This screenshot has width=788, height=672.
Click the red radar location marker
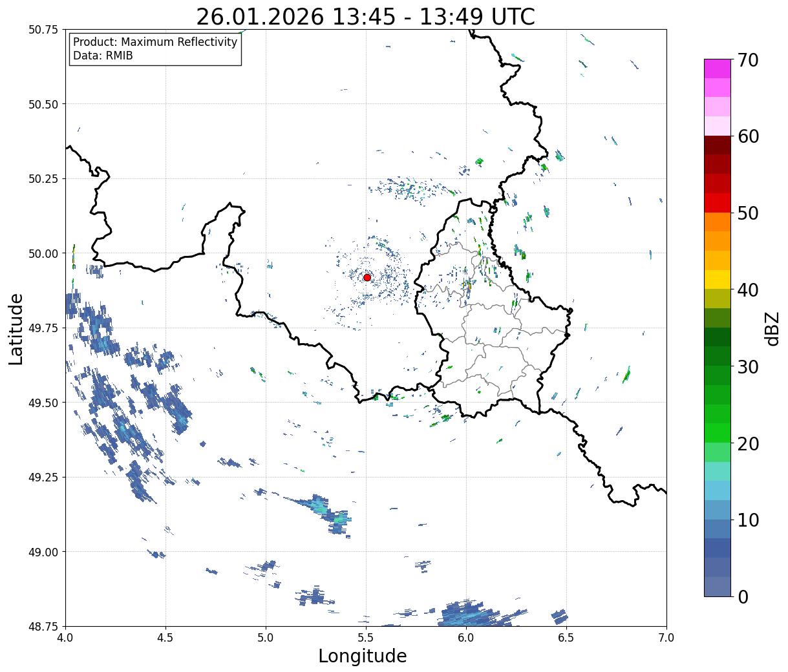[x=367, y=277]
